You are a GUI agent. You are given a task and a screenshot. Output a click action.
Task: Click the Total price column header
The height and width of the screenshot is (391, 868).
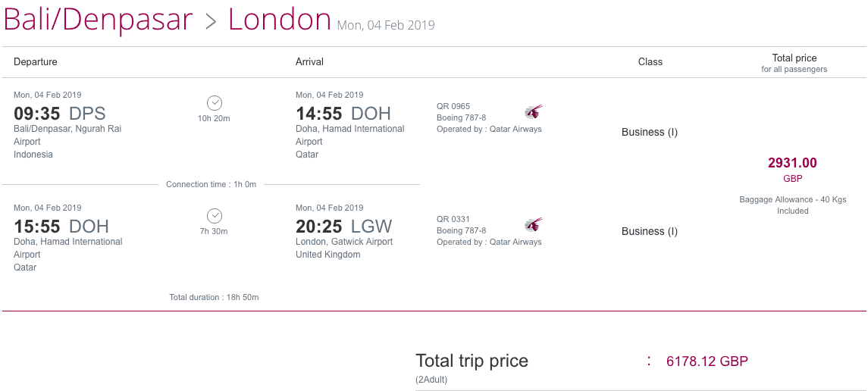tap(794, 63)
